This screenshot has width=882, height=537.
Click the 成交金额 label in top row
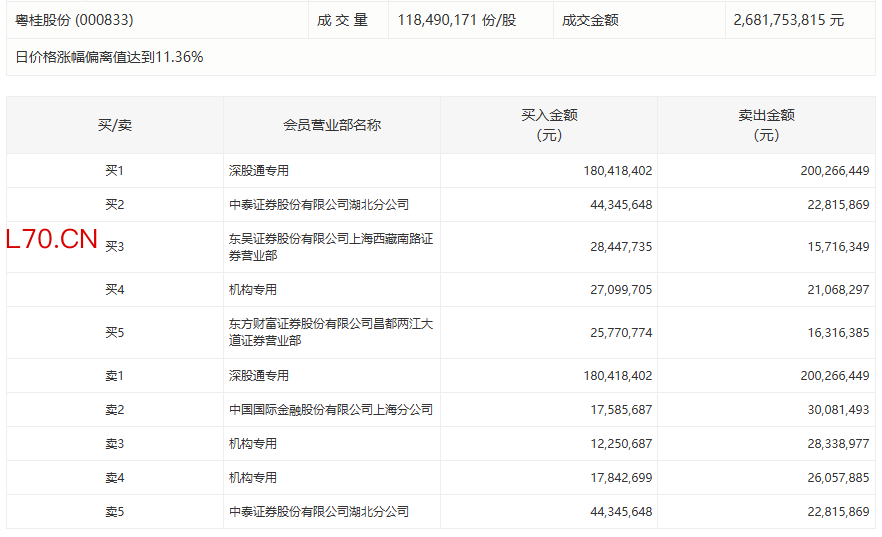590,20
